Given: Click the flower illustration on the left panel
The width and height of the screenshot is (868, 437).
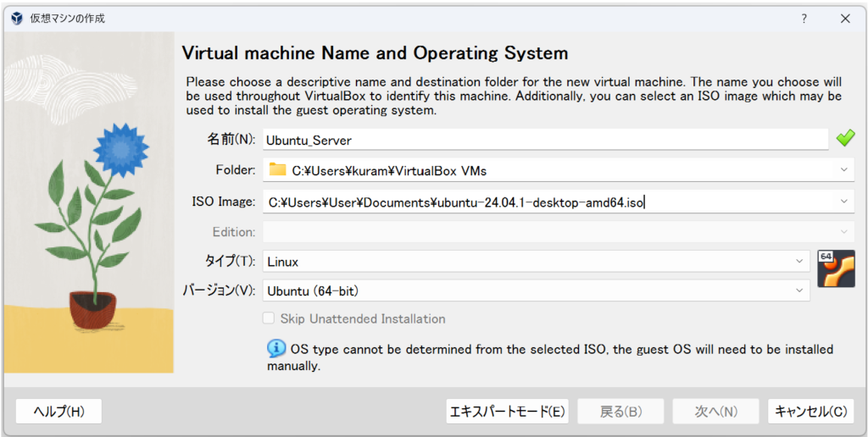Looking at the screenshot, I should (89, 202).
